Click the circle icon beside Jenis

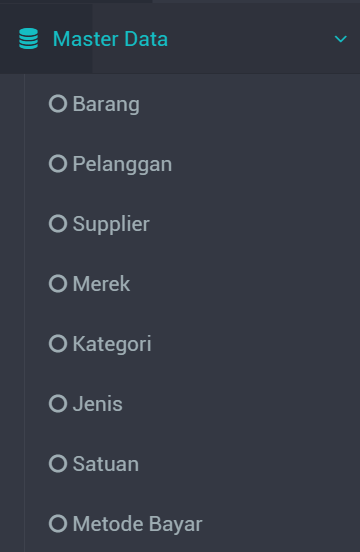tap(58, 403)
